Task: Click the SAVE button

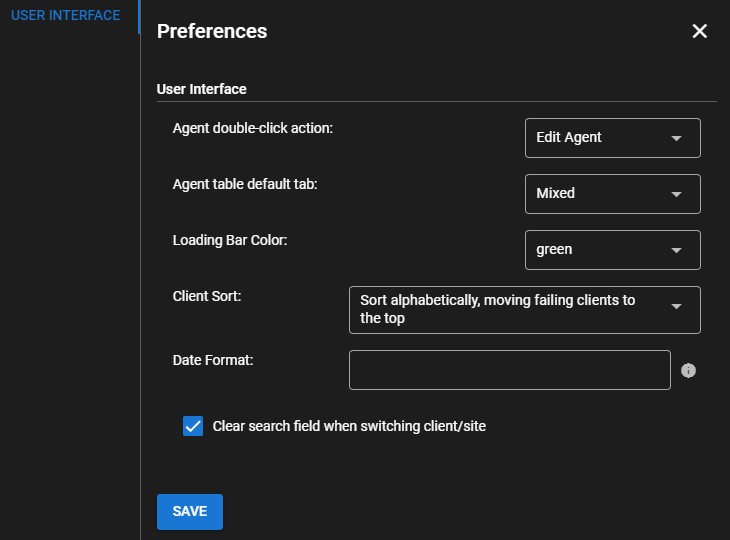Action: tap(190, 512)
